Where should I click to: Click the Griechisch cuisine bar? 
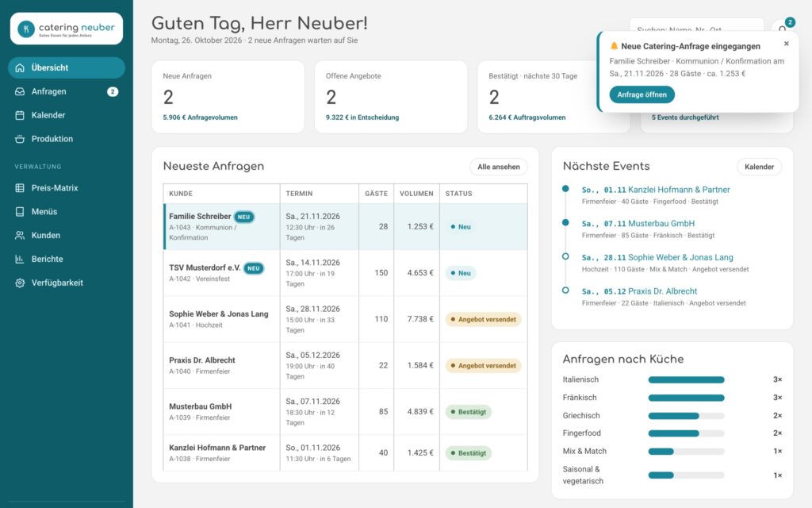686,416
